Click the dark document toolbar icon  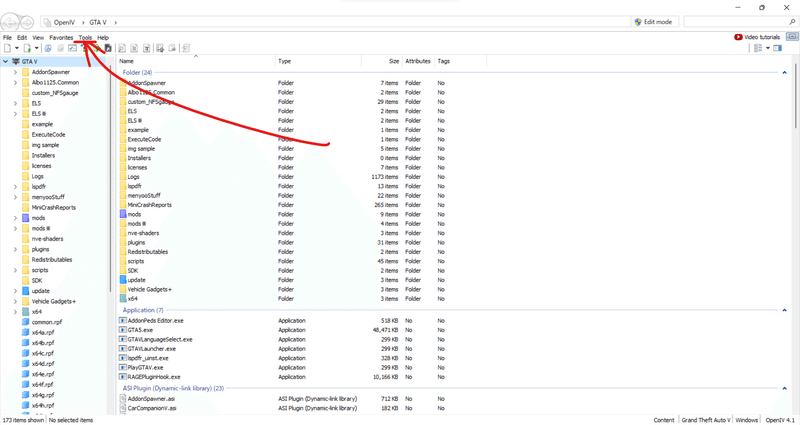[108, 48]
